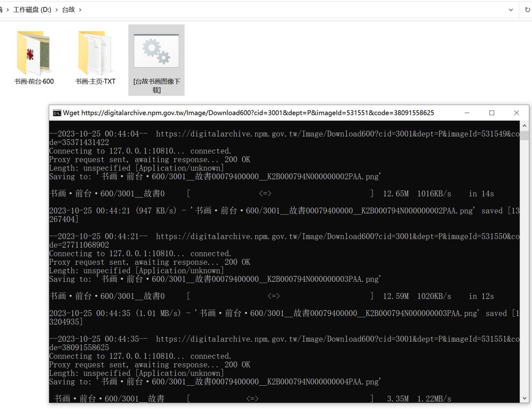532x414 pixels.
Task: Maximize the Wget console window
Action: (492, 113)
